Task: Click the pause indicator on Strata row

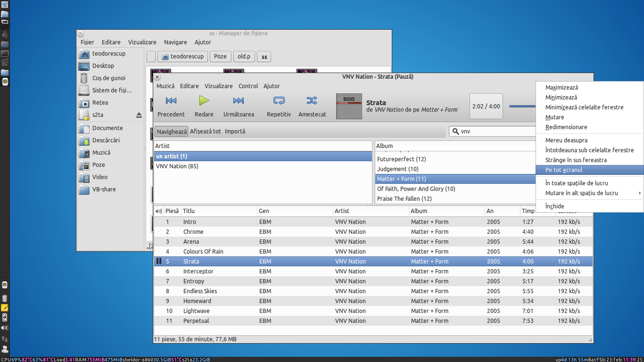Action: (x=158, y=261)
